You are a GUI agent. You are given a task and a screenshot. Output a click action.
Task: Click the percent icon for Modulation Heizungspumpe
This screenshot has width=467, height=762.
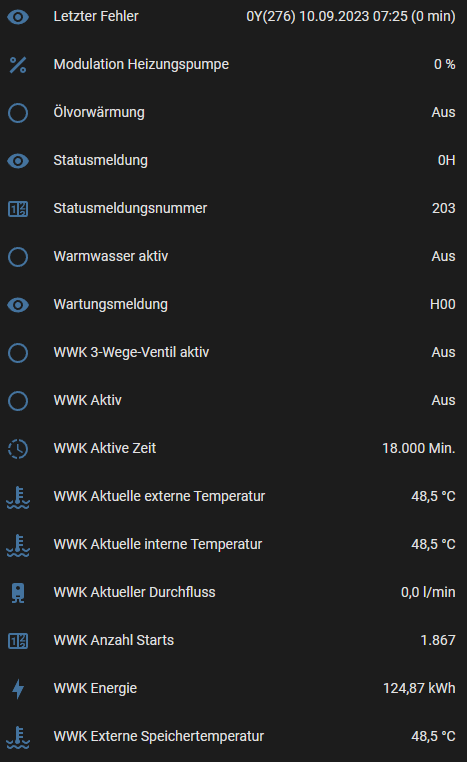click(18, 65)
